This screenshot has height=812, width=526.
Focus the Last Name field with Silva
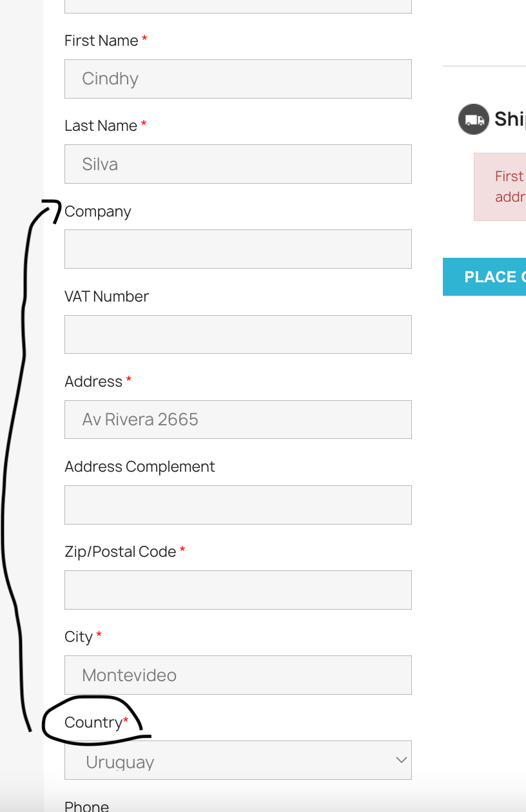[238, 164]
